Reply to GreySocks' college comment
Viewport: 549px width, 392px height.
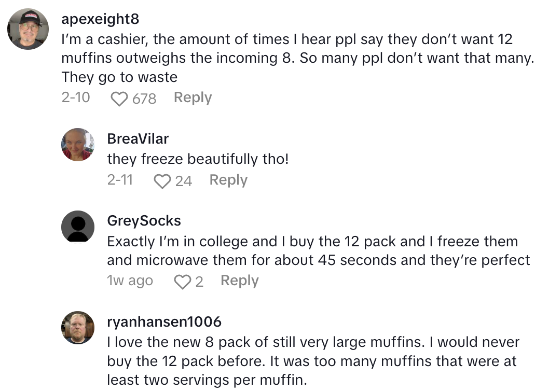tap(239, 281)
